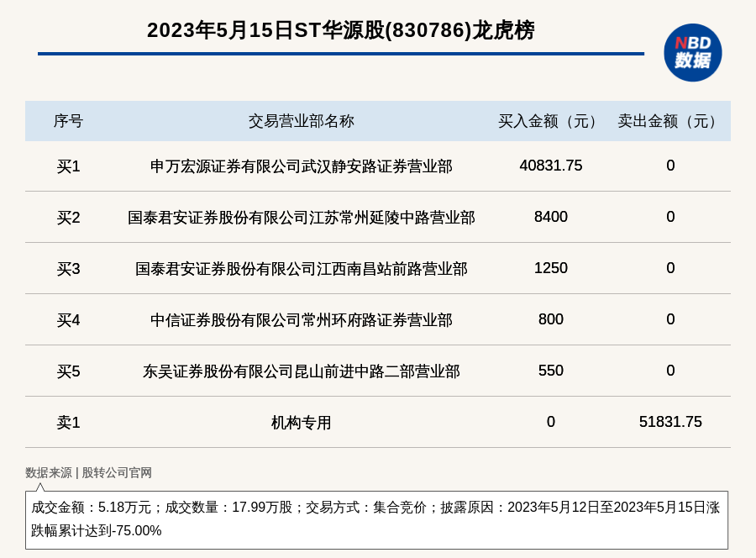Click the buy amount 40831.75
Image resolution: width=756 pixels, height=558 pixels.
pyautogui.click(x=550, y=166)
